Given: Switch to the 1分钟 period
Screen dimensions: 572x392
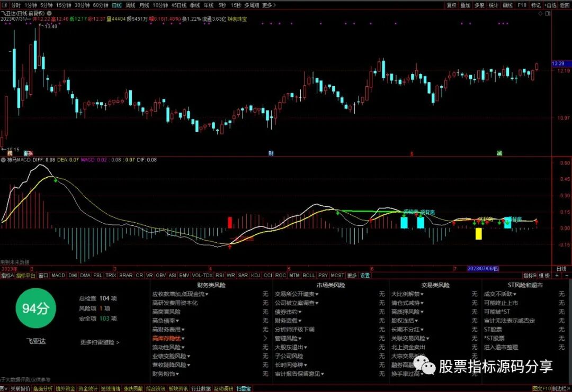Looking at the screenshot, I should (31, 5).
